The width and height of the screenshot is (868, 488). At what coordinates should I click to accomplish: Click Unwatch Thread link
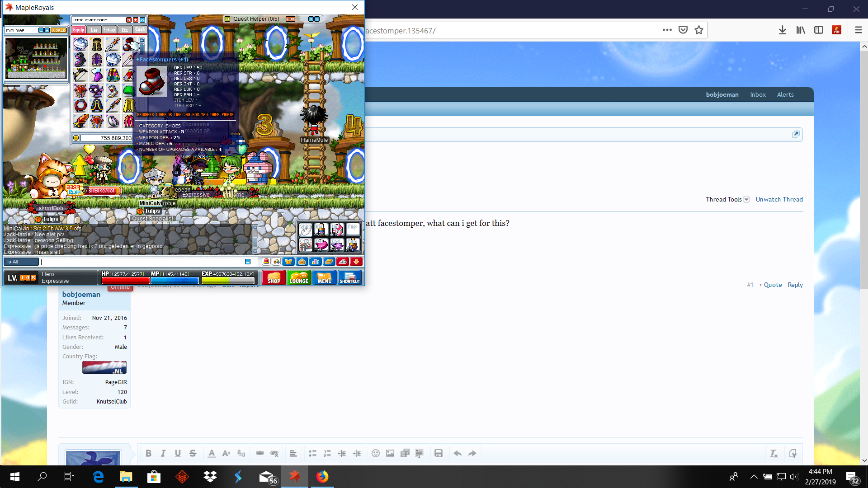[779, 199]
